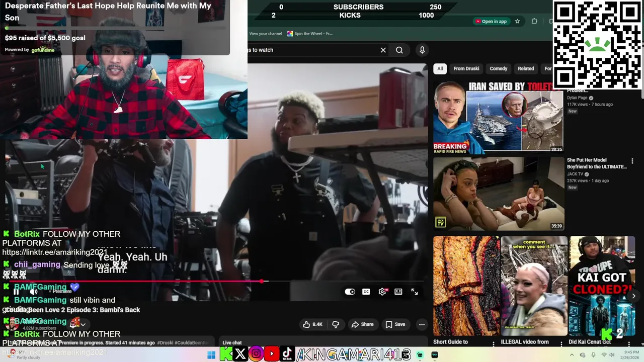Click the #Druski hashtag
The width and height of the screenshot is (644, 362).
coord(165,343)
